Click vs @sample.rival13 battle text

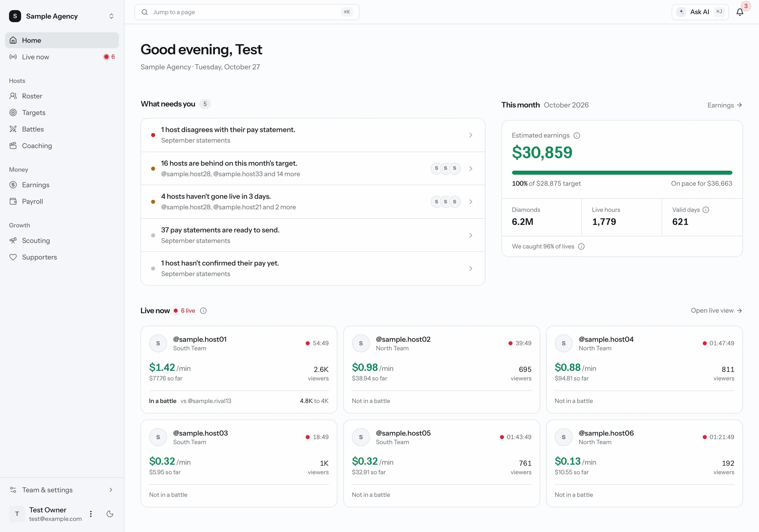coord(206,401)
